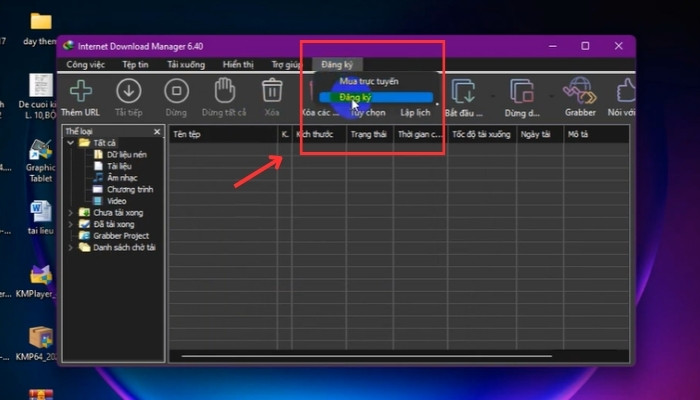Image resolution: width=700 pixels, height=400 pixels.
Task: Open KMP64 installer icon on desktop
Action: [x=39, y=344]
